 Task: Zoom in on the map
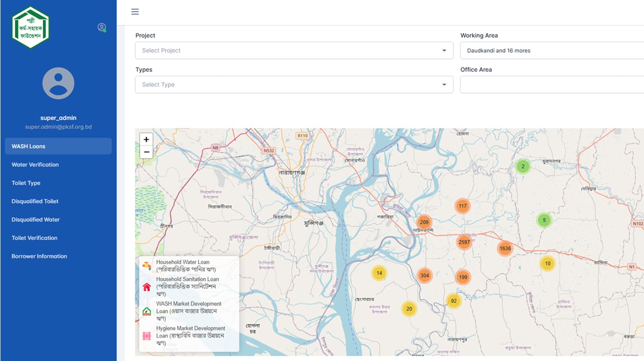click(x=146, y=139)
